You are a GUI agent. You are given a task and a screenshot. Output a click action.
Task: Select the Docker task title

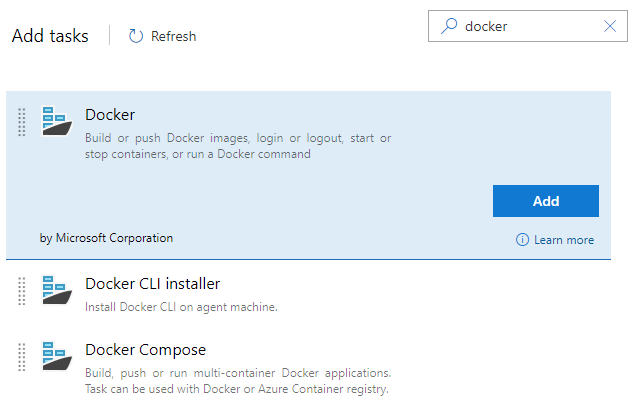110,115
